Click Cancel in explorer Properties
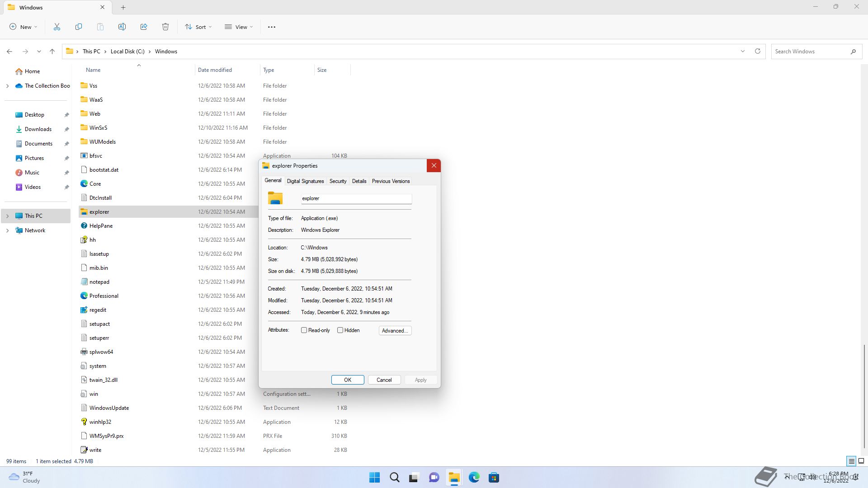 click(x=384, y=380)
